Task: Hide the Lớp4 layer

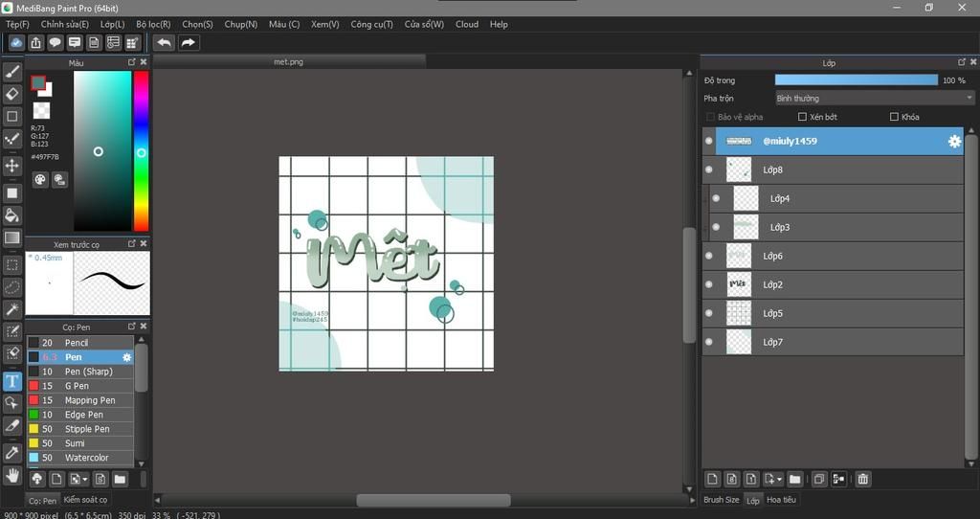Action: tap(716, 198)
